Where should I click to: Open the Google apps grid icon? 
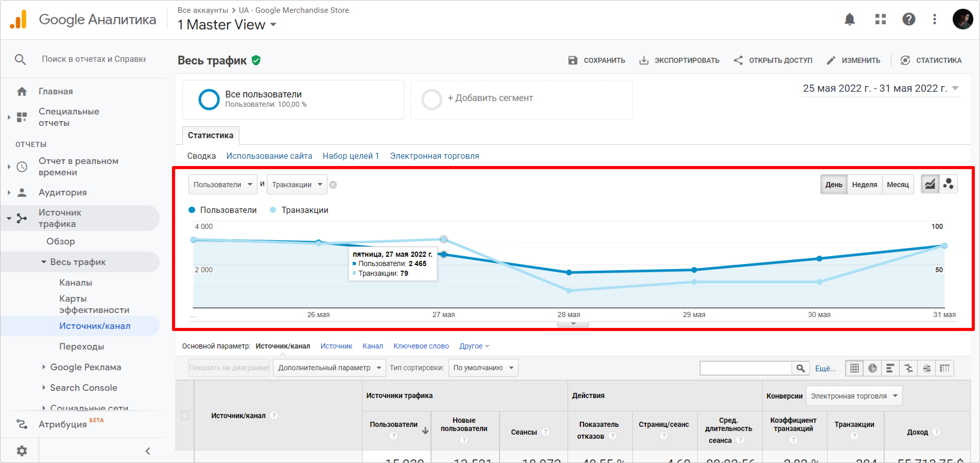tap(880, 19)
